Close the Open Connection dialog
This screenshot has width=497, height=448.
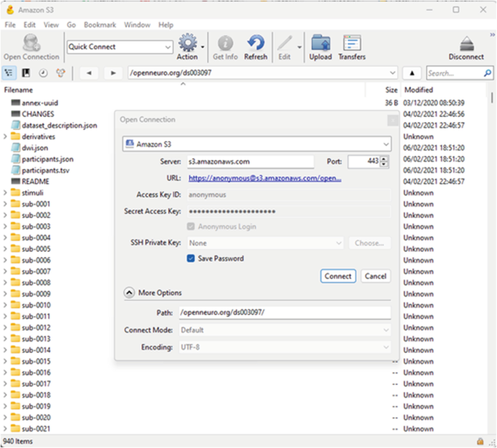coord(393,121)
